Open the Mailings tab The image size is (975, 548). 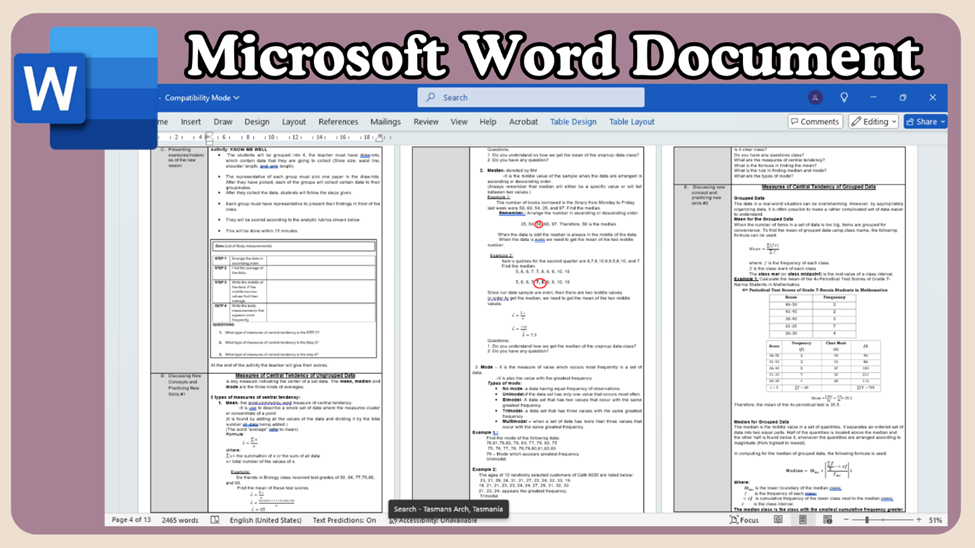click(385, 122)
